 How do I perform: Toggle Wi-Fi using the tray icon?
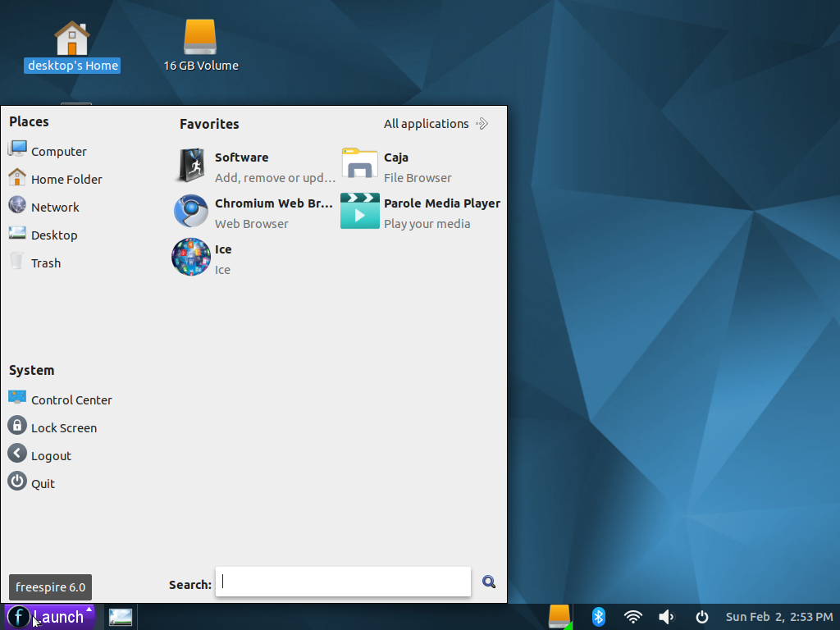pyautogui.click(x=632, y=616)
